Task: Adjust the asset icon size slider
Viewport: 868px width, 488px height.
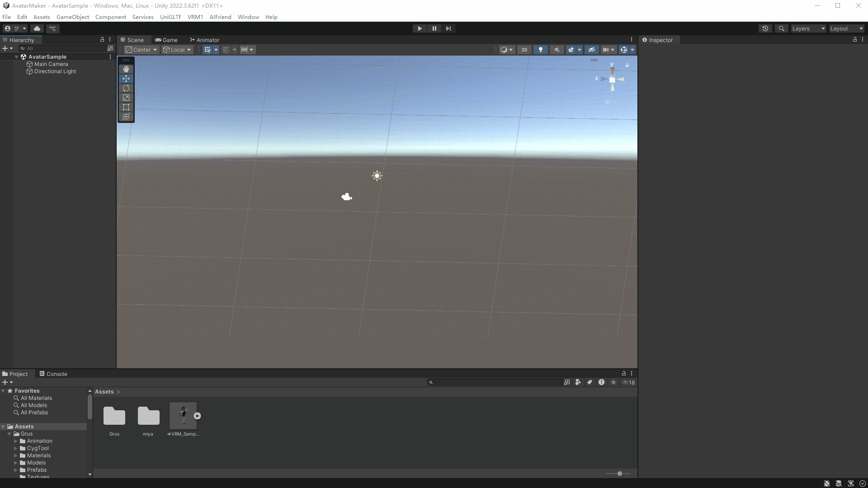Action: 619,474
